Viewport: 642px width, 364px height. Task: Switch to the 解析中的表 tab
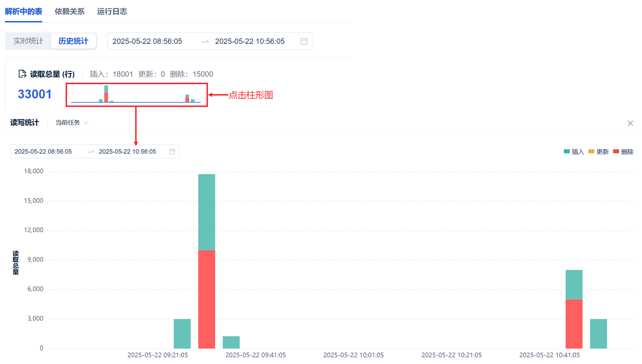click(x=24, y=11)
